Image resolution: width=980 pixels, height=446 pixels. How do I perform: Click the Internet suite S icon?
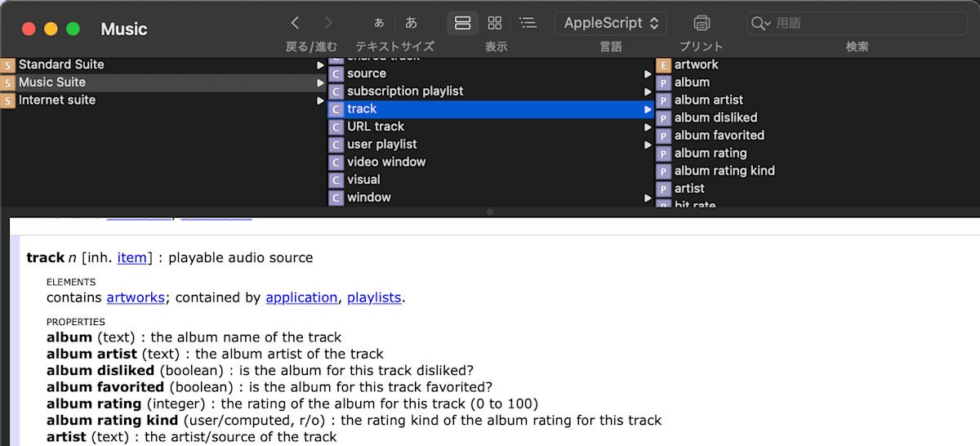pyautogui.click(x=8, y=100)
